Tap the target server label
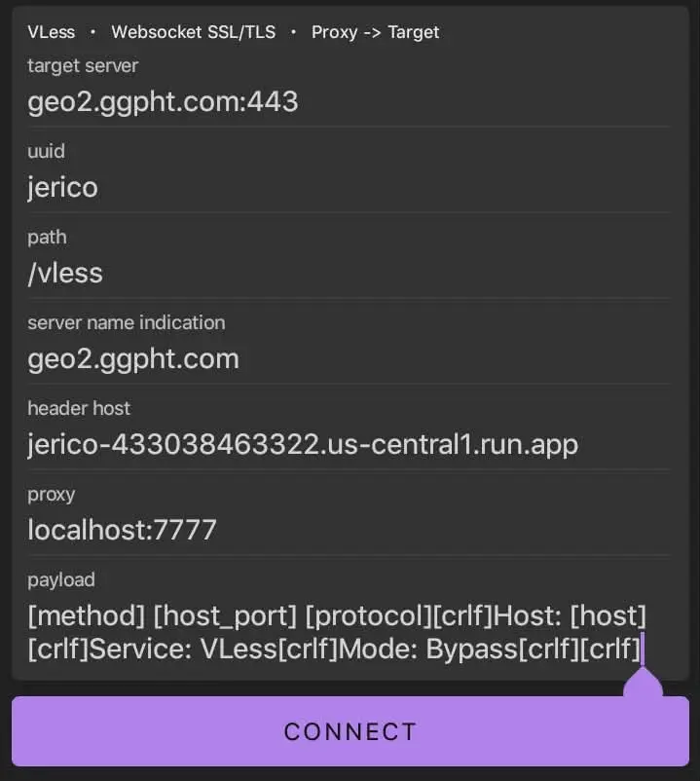This screenshot has width=700, height=781. pyautogui.click(x=83, y=66)
